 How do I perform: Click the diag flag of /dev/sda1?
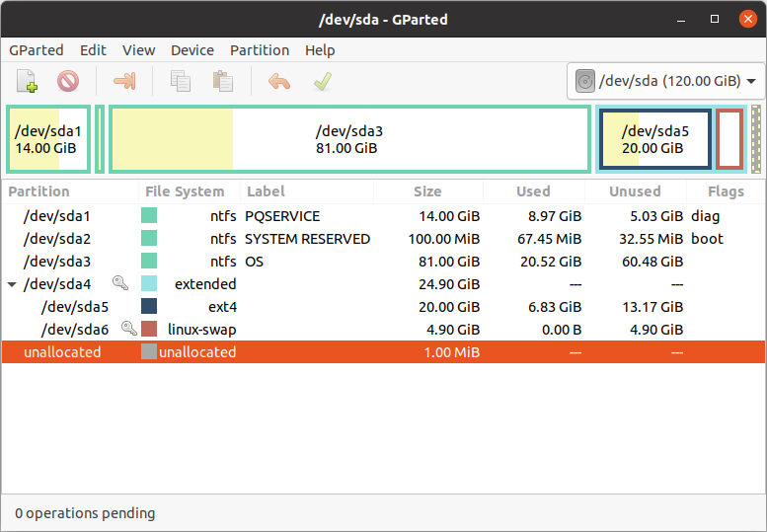coord(705,216)
